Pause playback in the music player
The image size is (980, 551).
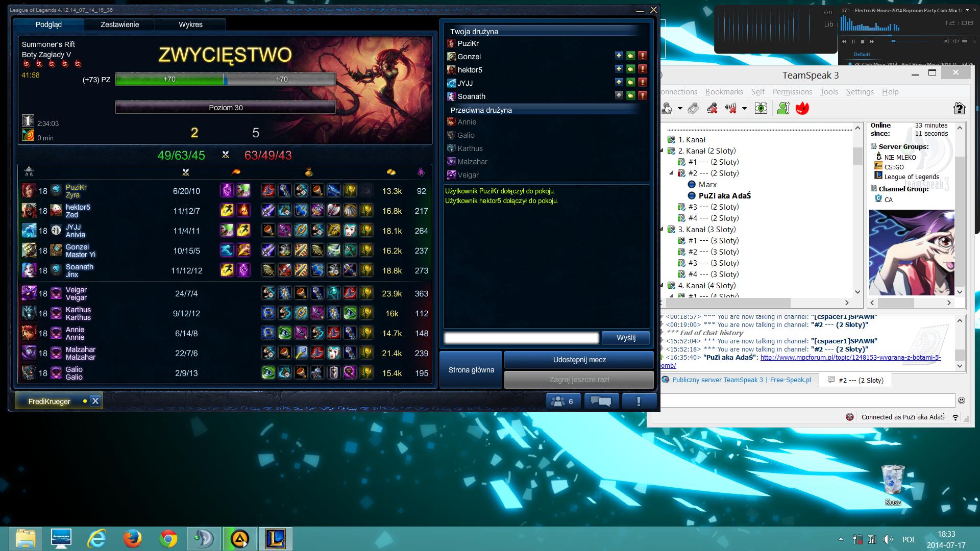(x=853, y=41)
